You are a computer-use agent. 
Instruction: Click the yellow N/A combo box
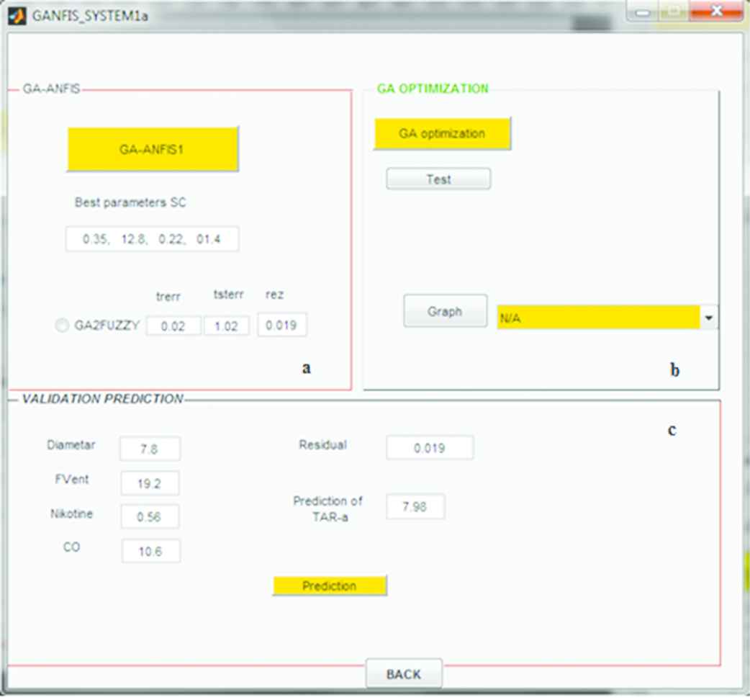598,318
